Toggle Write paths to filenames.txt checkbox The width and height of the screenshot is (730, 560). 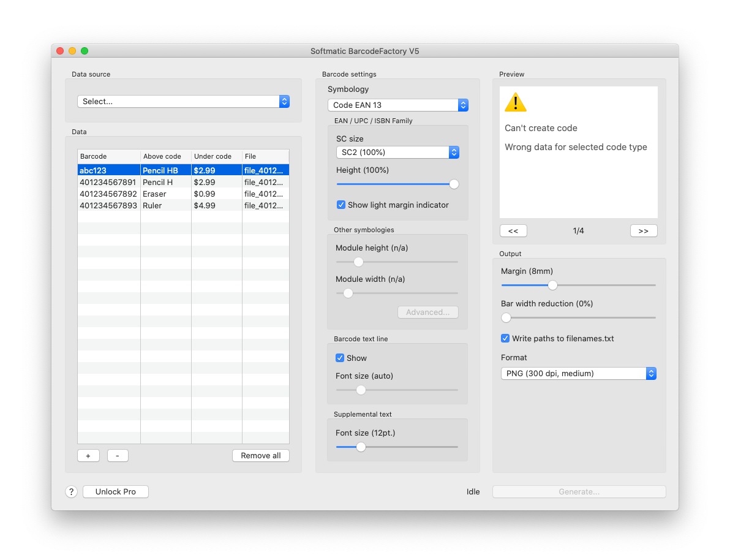pyautogui.click(x=505, y=338)
